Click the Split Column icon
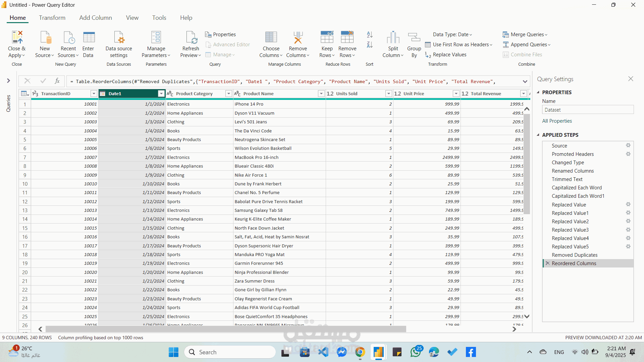 click(x=393, y=38)
